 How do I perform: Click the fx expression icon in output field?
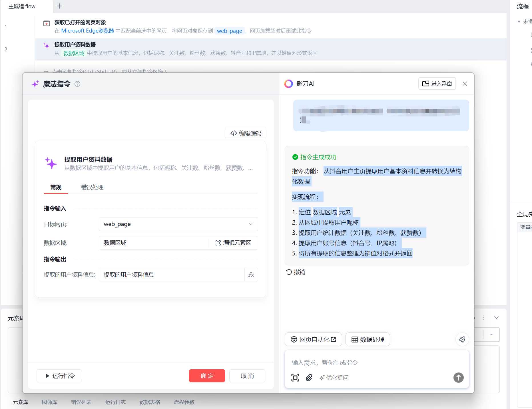251,275
